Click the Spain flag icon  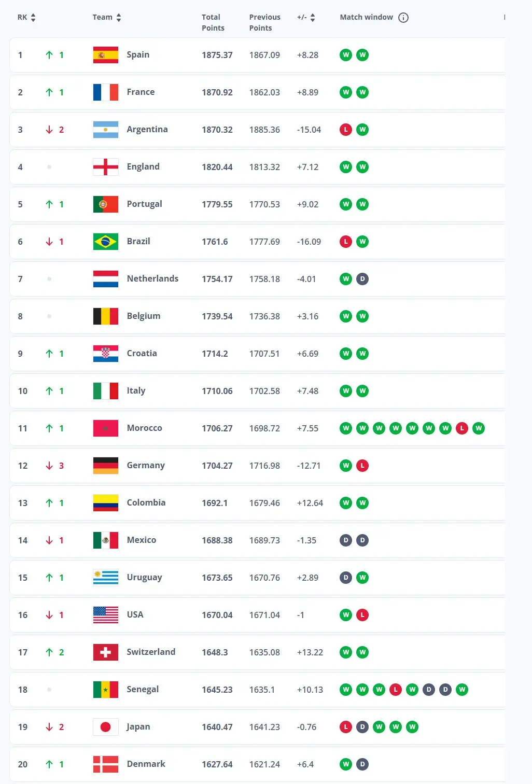point(106,55)
